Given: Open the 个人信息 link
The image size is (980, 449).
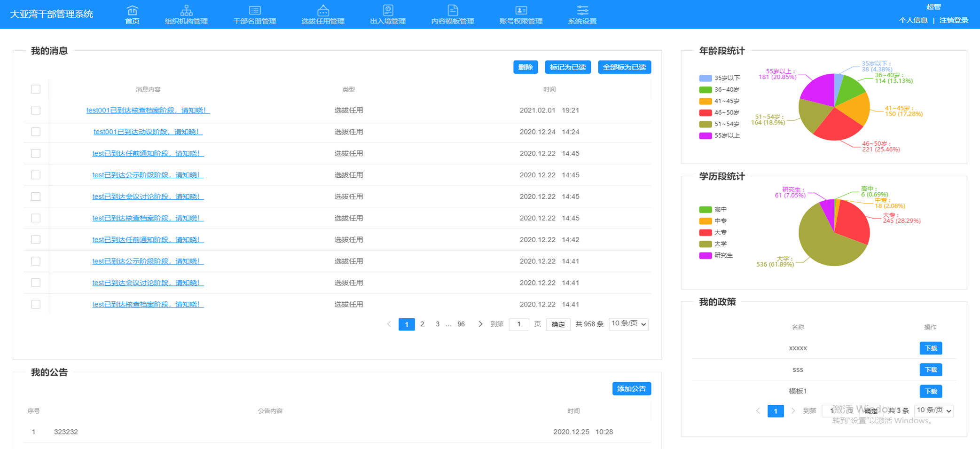Looking at the screenshot, I should [913, 20].
